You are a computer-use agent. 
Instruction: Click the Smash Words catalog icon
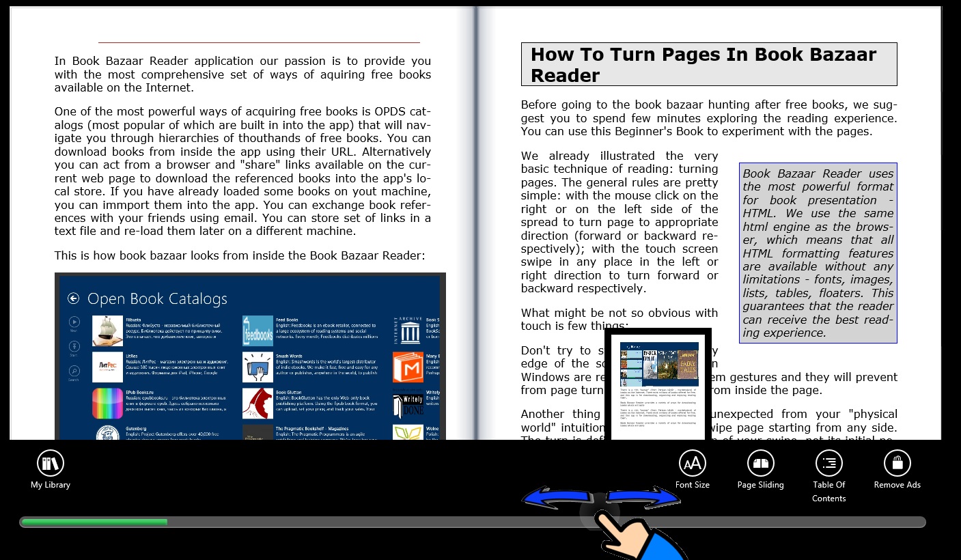click(257, 367)
